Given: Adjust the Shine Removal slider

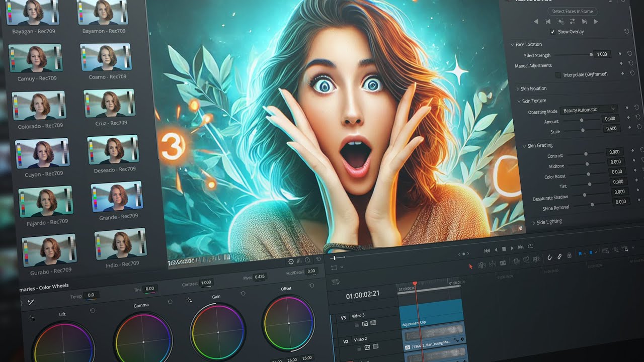Looking at the screenshot, I should click(592, 205).
